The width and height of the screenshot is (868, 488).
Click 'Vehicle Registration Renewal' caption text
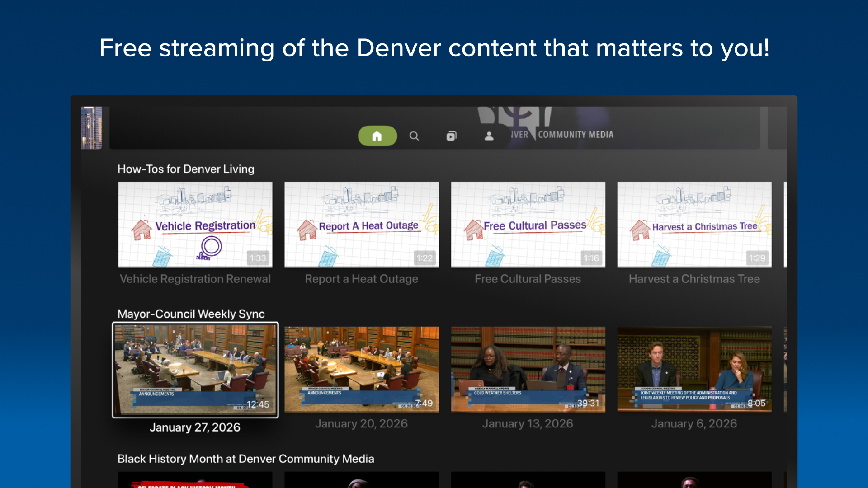click(195, 279)
